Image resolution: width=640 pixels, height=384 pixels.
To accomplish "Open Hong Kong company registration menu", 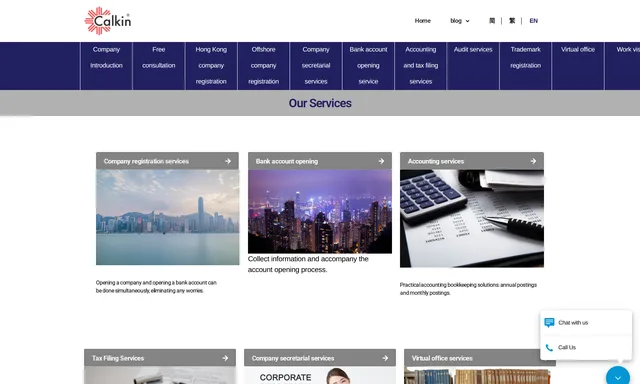I will (211, 65).
